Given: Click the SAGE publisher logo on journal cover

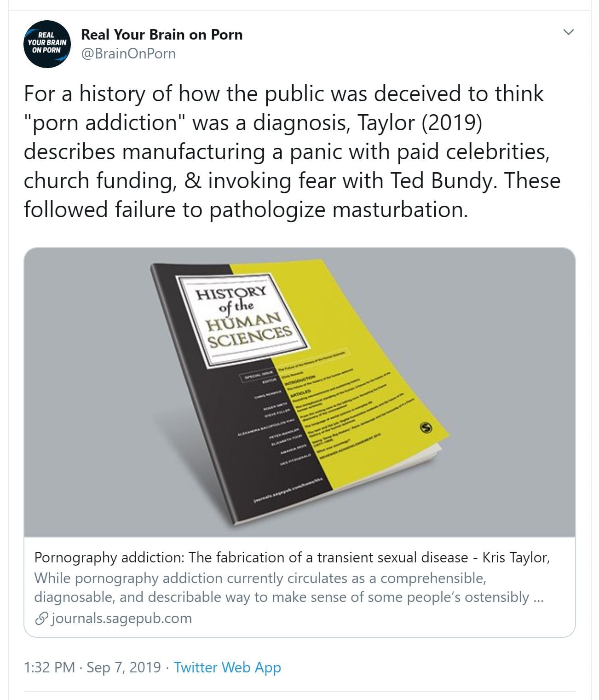Looking at the screenshot, I should pos(426,428).
